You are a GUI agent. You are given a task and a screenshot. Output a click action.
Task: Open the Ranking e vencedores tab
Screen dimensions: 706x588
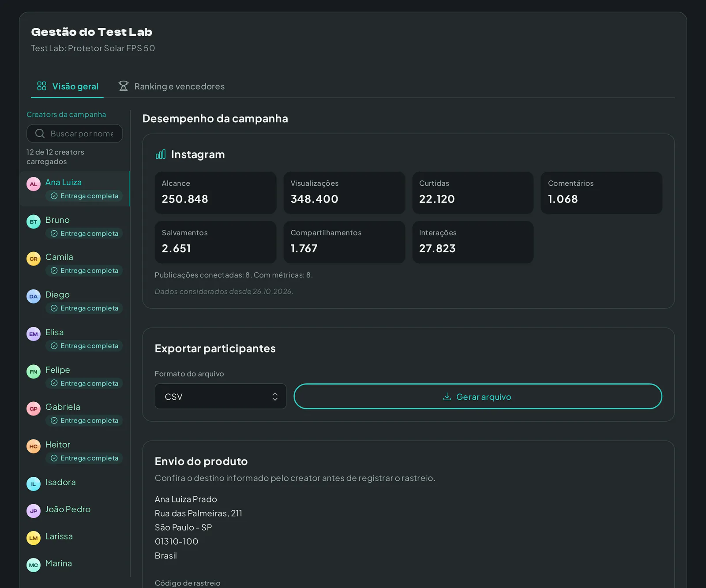(x=172, y=86)
